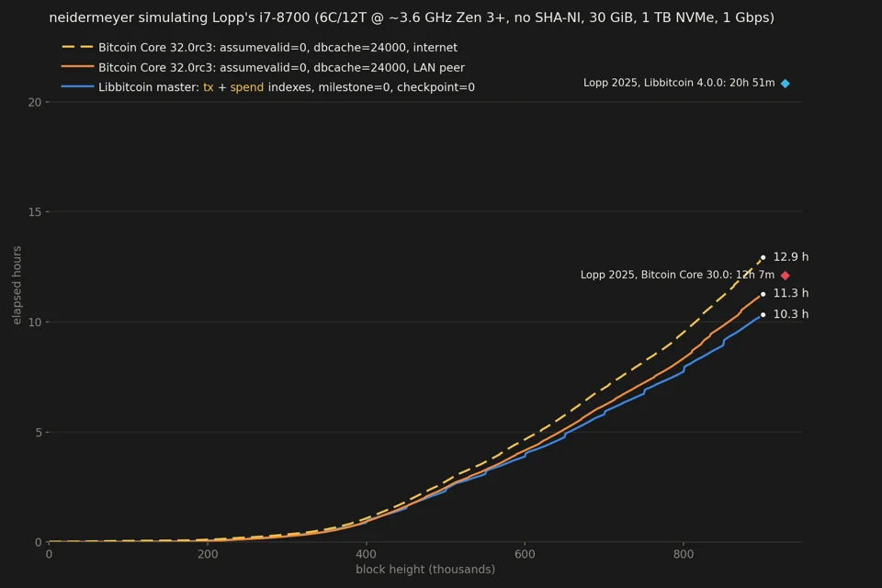Click the x-axis tick label "200"
The width and height of the screenshot is (882, 588).
click(208, 554)
